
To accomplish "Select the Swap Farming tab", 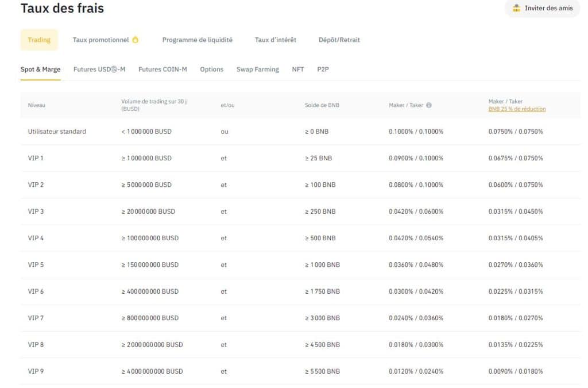I will click(257, 69).
